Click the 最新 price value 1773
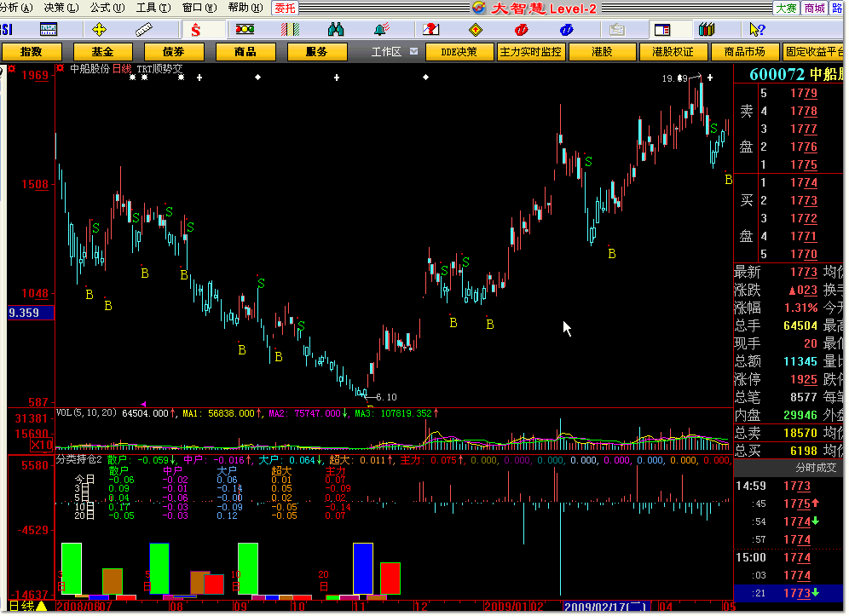This screenshot has height=616, width=849. coord(804,272)
